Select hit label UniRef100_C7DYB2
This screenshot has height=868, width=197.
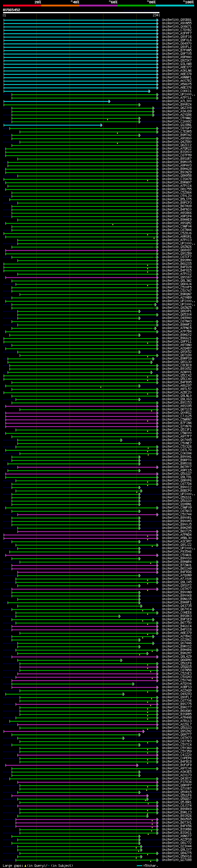[177, 30]
